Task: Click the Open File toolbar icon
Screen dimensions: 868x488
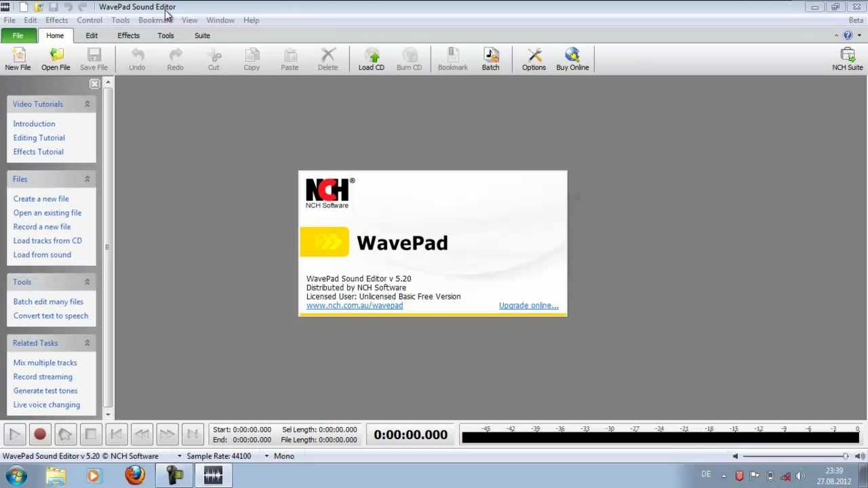Action: click(56, 59)
